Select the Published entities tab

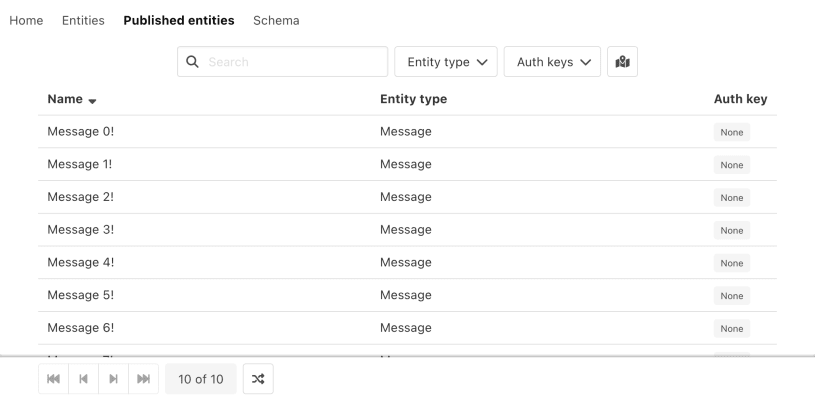(179, 20)
